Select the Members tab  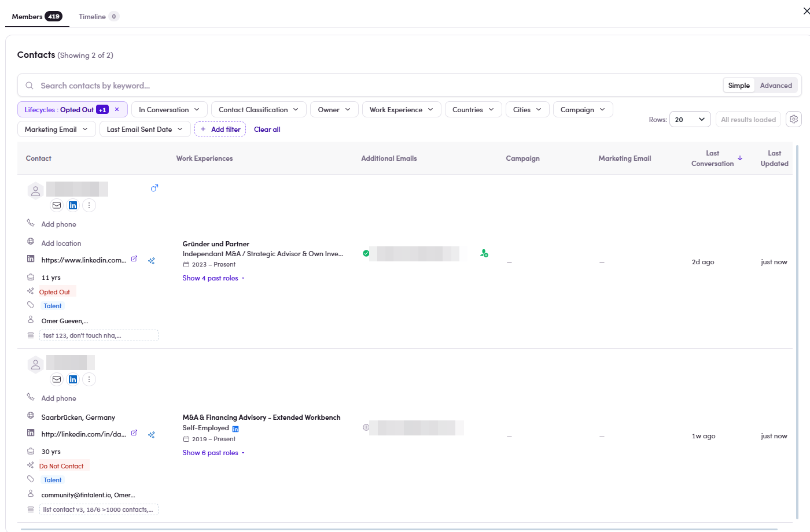click(x=37, y=16)
